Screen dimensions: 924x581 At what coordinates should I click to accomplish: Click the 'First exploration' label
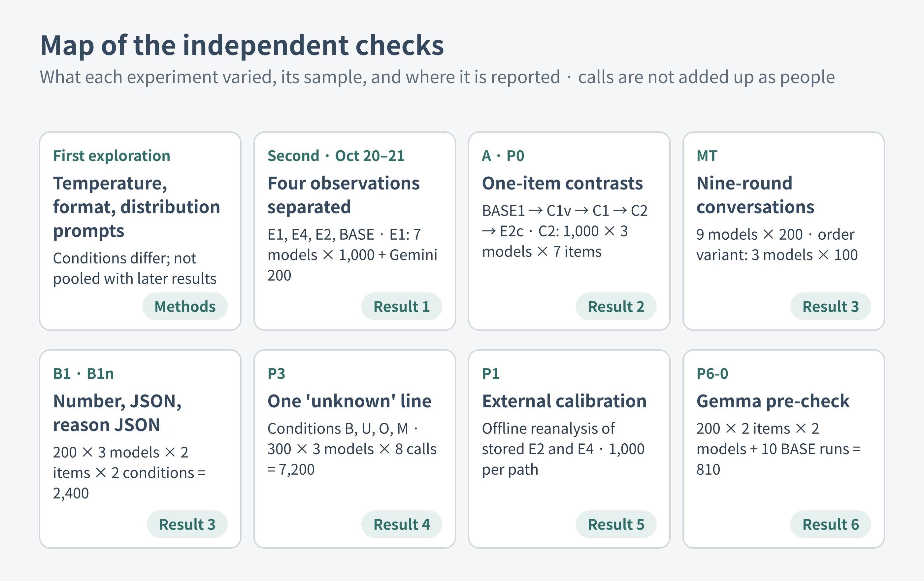tap(112, 156)
